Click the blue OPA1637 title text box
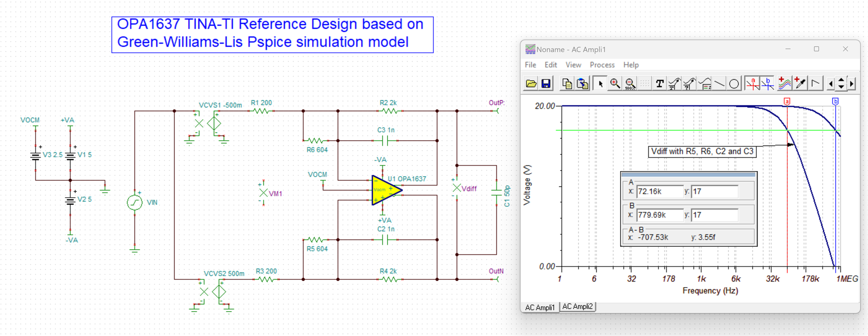This screenshot has height=336, width=868. [x=272, y=35]
